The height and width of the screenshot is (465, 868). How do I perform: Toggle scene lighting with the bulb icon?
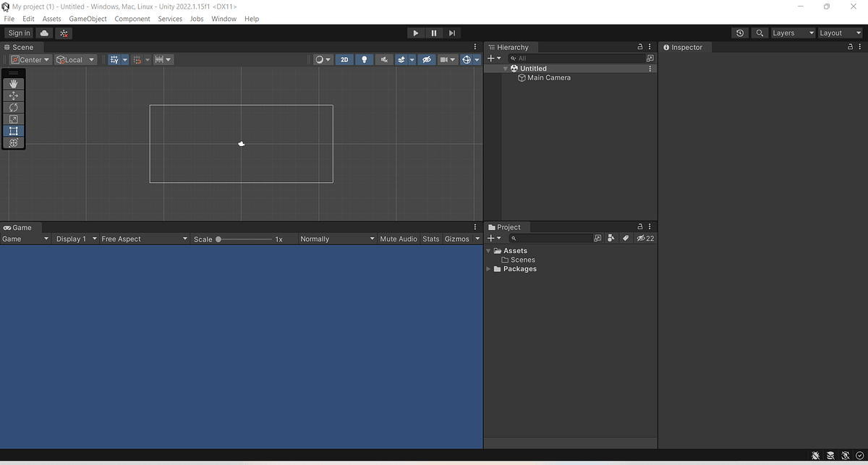(x=364, y=59)
